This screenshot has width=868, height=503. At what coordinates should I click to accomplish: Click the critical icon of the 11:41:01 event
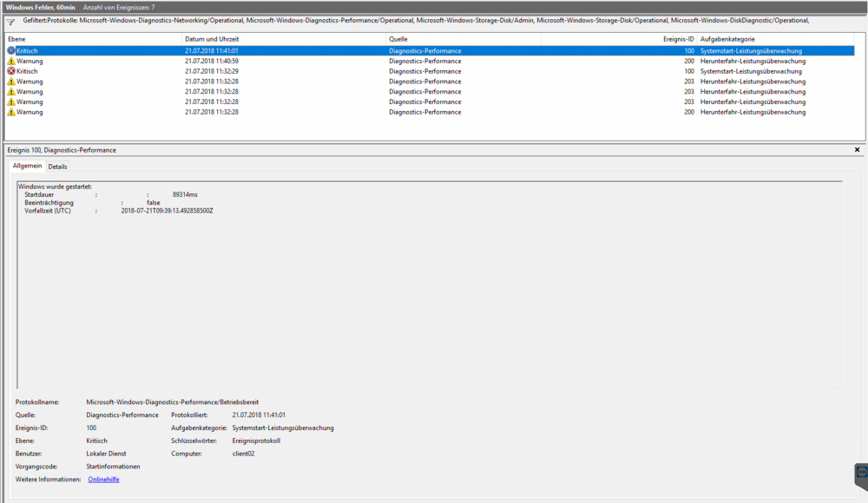click(11, 51)
